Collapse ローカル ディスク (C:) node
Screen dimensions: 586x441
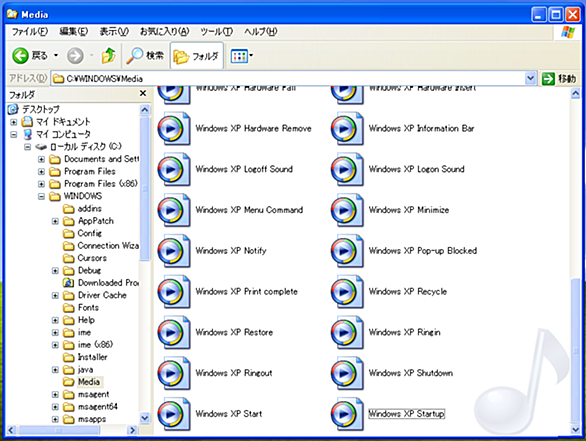click(28, 147)
